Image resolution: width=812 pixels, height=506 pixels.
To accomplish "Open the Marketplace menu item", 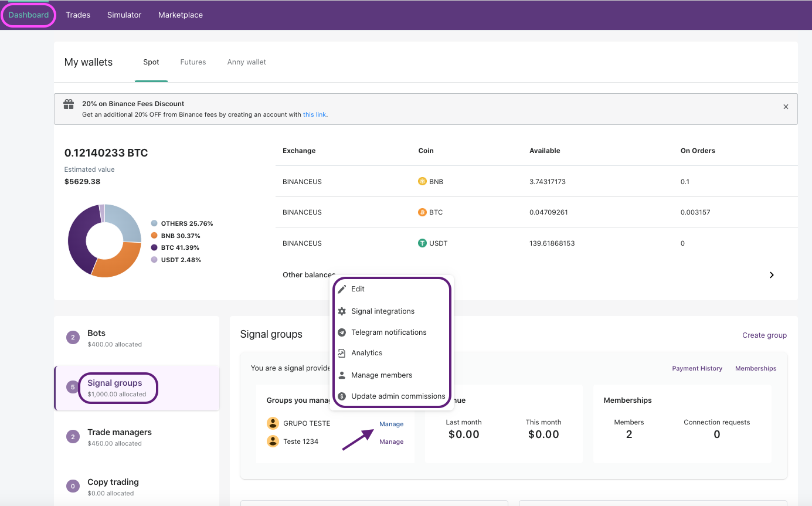I will click(181, 15).
